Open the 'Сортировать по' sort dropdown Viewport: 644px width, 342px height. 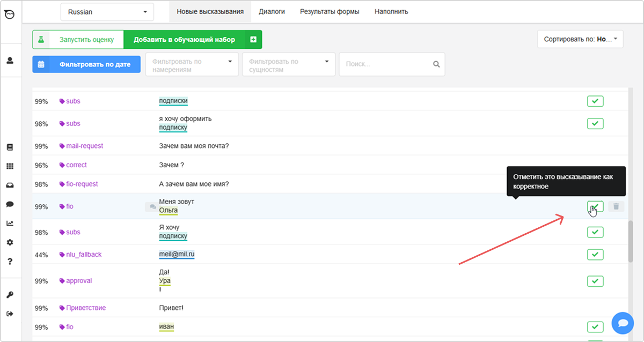(x=580, y=39)
